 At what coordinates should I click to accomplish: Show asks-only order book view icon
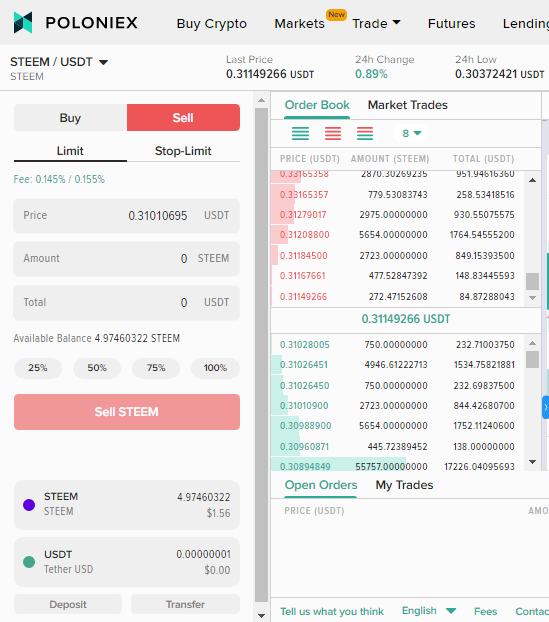333,133
